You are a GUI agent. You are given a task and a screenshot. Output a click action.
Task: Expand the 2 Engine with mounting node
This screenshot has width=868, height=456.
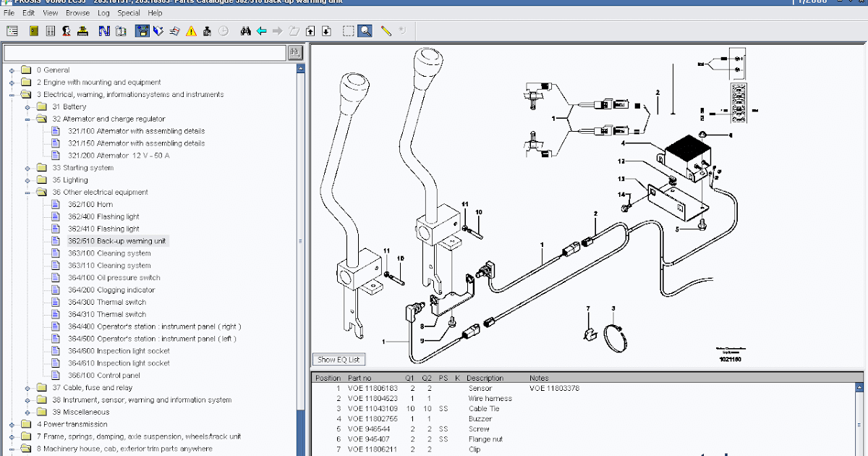tap(12, 83)
